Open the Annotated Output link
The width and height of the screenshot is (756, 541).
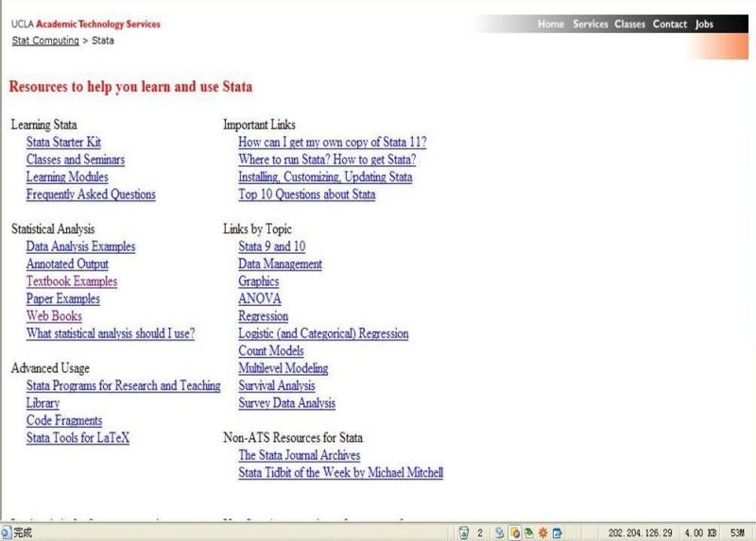pyautogui.click(x=67, y=263)
